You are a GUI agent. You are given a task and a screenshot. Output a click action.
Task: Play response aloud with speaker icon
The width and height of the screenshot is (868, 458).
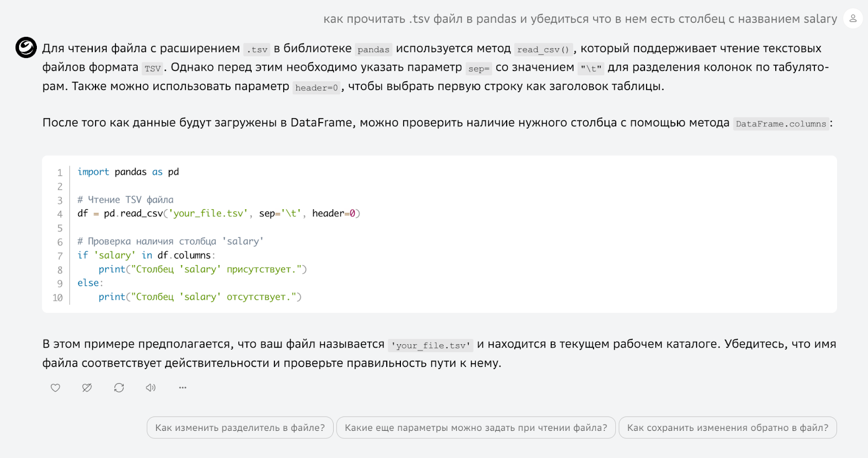[x=151, y=388]
